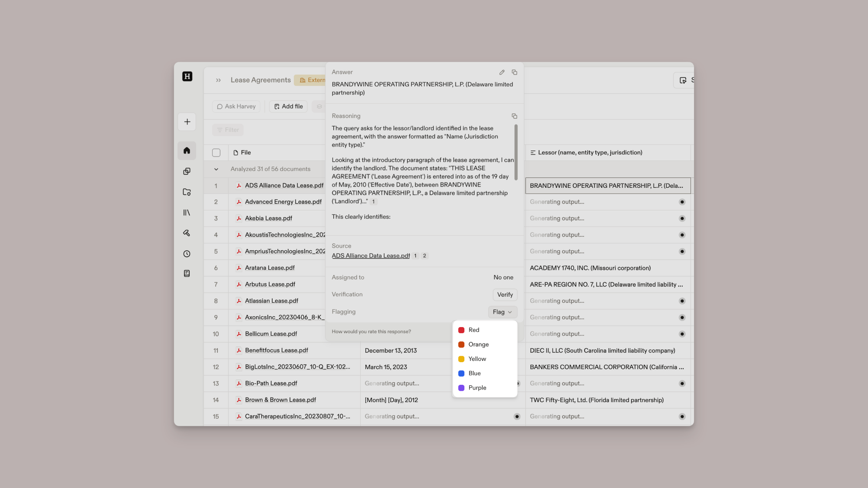868x488 pixels.
Task: Choose the Yellow flag option
Action: pos(485,359)
